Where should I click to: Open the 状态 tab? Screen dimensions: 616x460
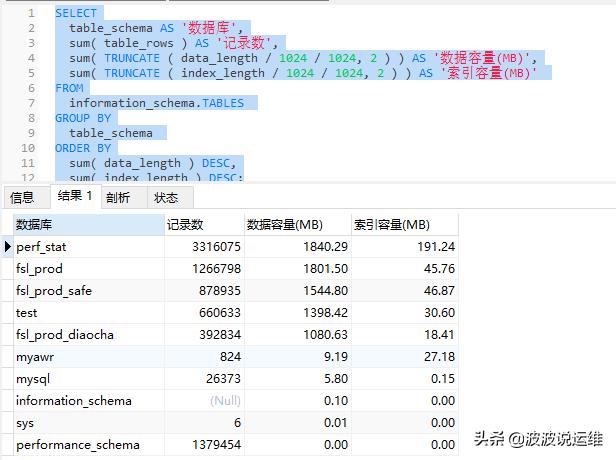click(170, 197)
